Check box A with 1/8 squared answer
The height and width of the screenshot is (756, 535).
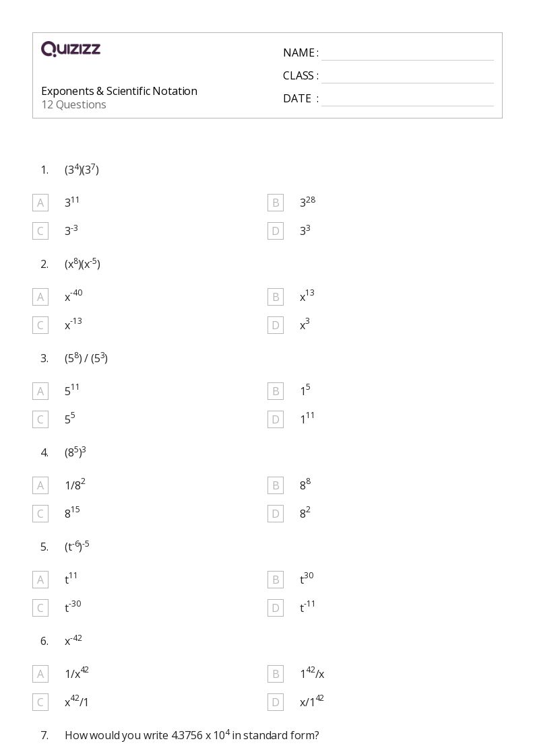click(x=40, y=485)
